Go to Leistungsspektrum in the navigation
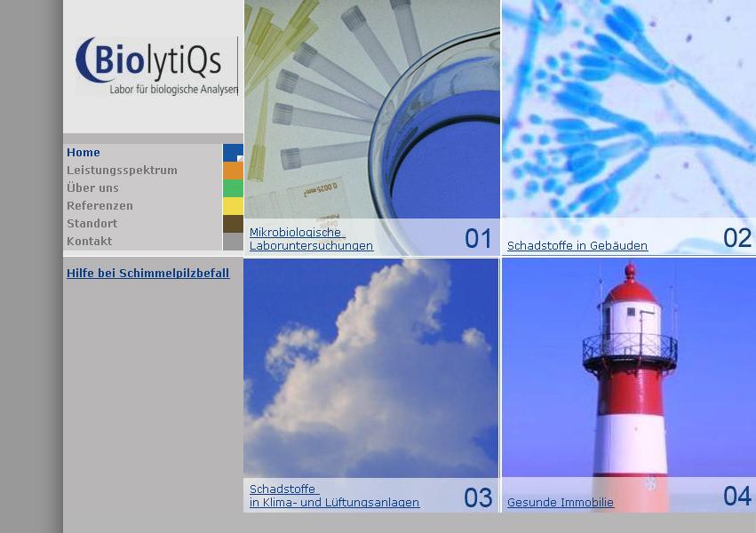The image size is (756, 533). click(122, 171)
